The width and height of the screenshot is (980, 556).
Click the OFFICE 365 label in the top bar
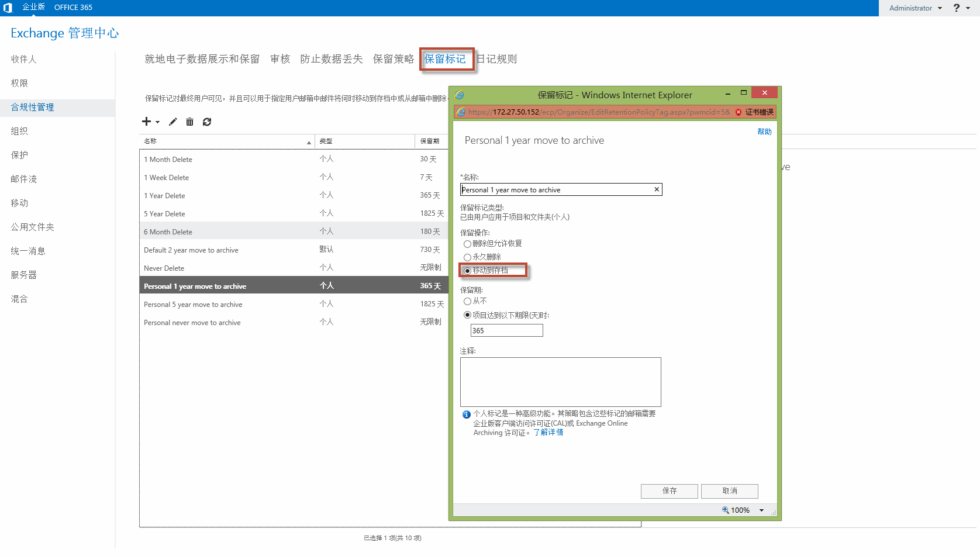(x=73, y=8)
